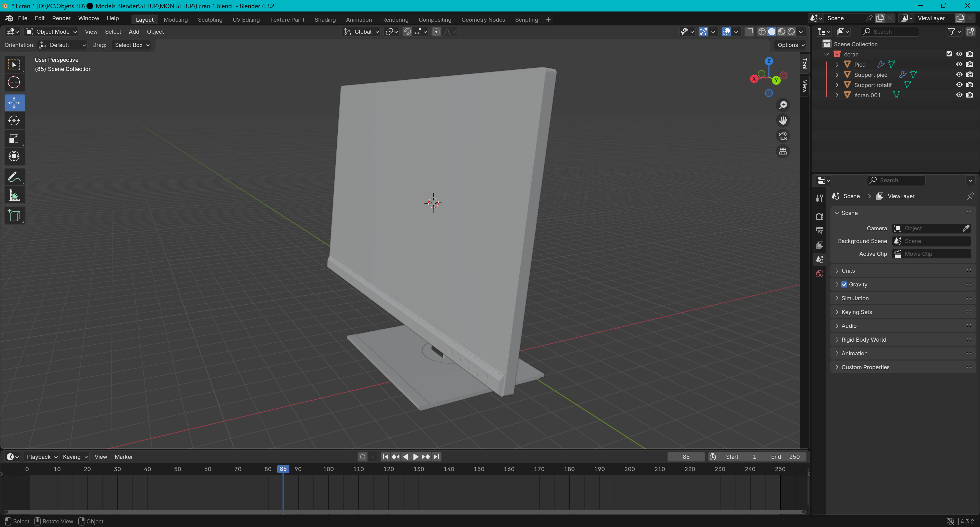
Task: Switch to material preview shading
Action: pos(781,32)
